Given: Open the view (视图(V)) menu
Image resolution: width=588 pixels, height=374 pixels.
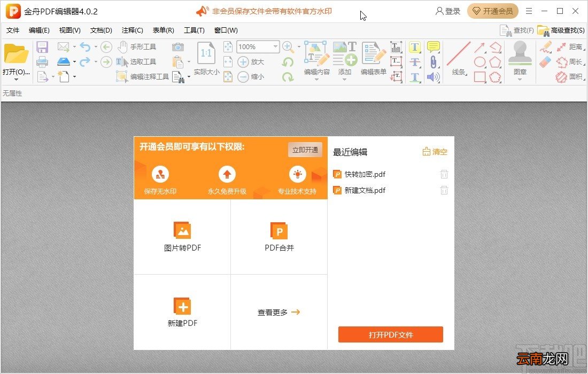Looking at the screenshot, I should click(x=69, y=30).
